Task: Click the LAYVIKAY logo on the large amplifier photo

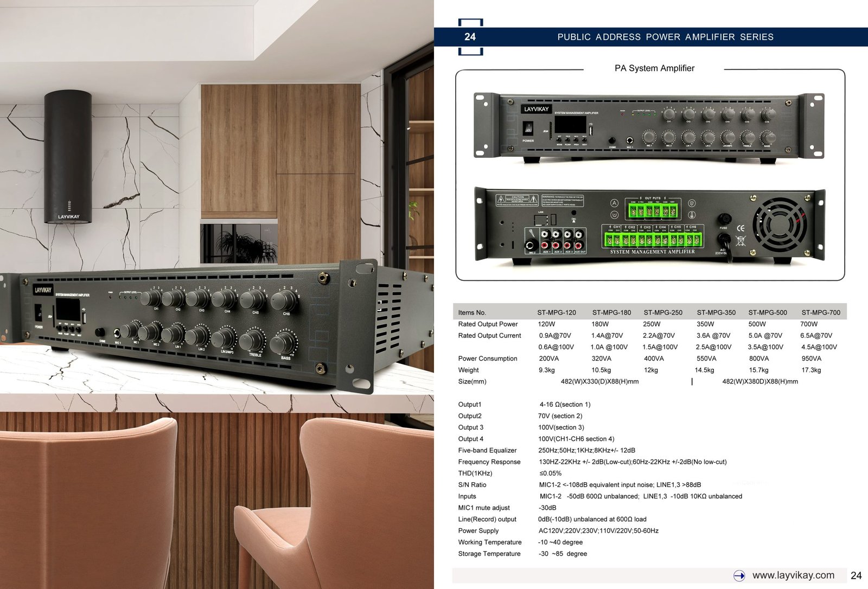Action: click(43, 290)
